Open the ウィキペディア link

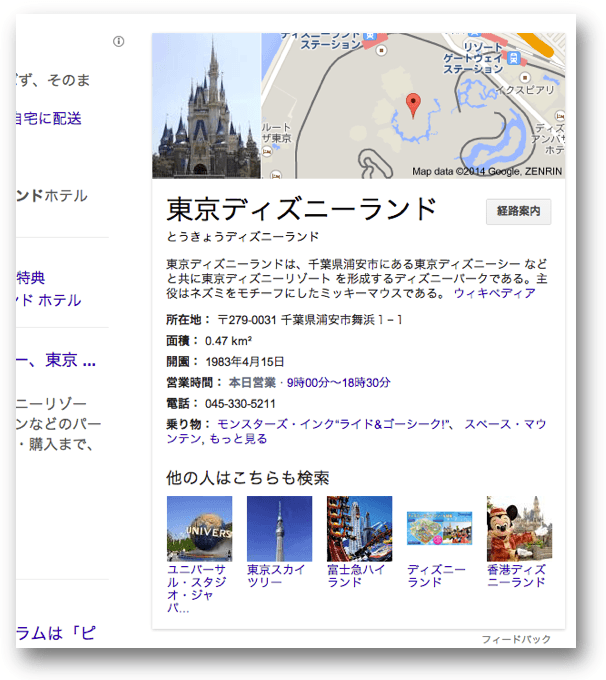point(495,293)
